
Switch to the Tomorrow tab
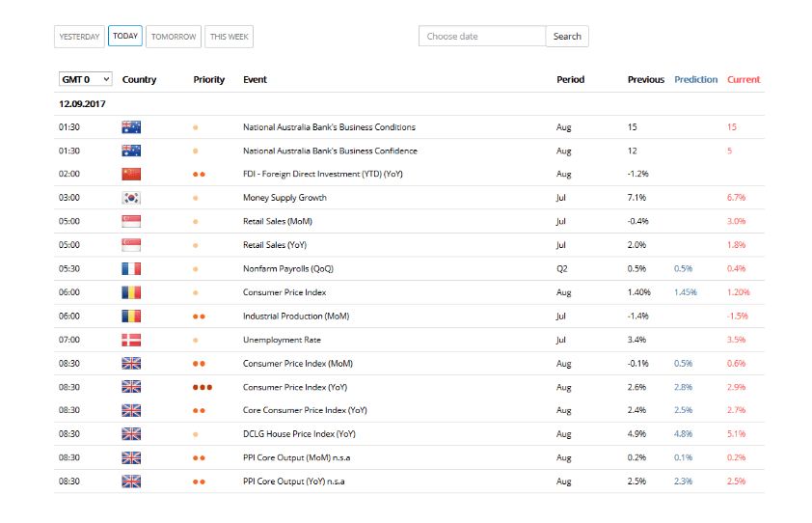[x=174, y=37]
